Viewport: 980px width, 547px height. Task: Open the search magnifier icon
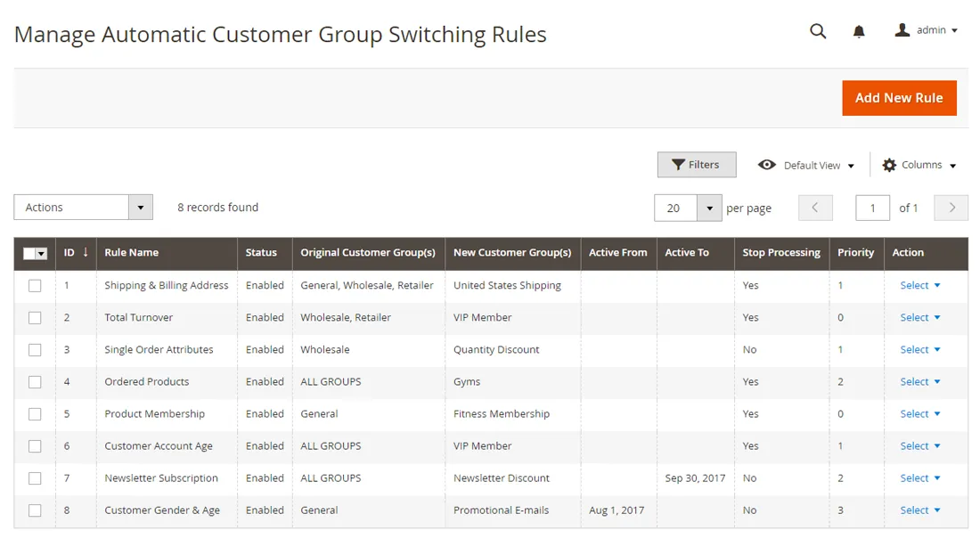tap(818, 31)
